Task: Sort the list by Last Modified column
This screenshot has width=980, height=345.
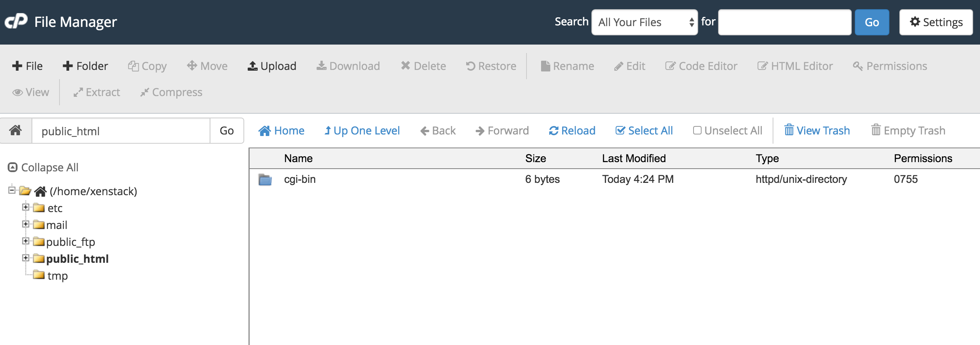Action: [634, 158]
